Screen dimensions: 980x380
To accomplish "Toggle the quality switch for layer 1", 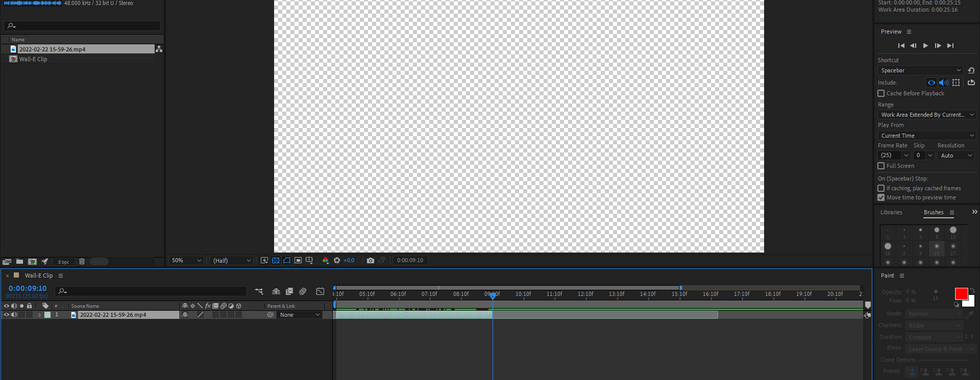I will (x=201, y=315).
